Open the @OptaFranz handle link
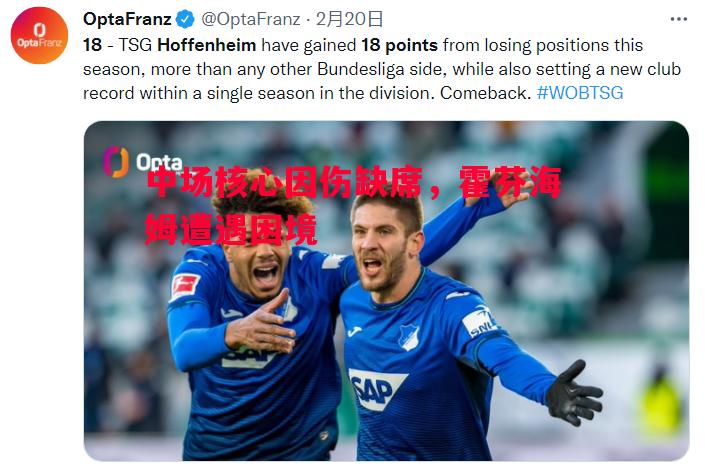This screenshot has height=471, width=705. point(250,19)
